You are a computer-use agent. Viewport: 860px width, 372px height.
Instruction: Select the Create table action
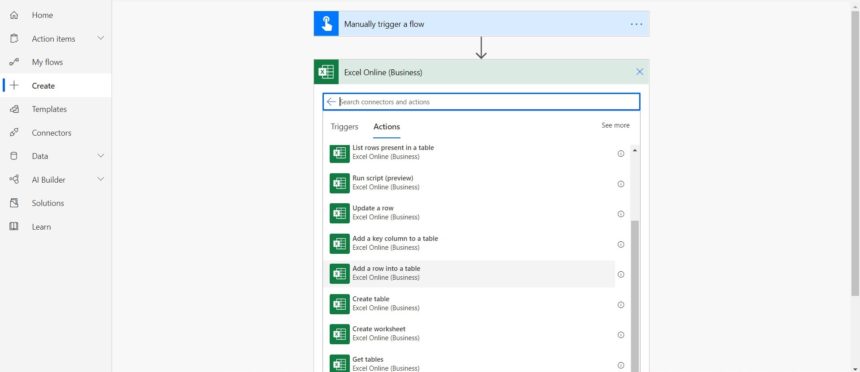click(x=469, y=304)
